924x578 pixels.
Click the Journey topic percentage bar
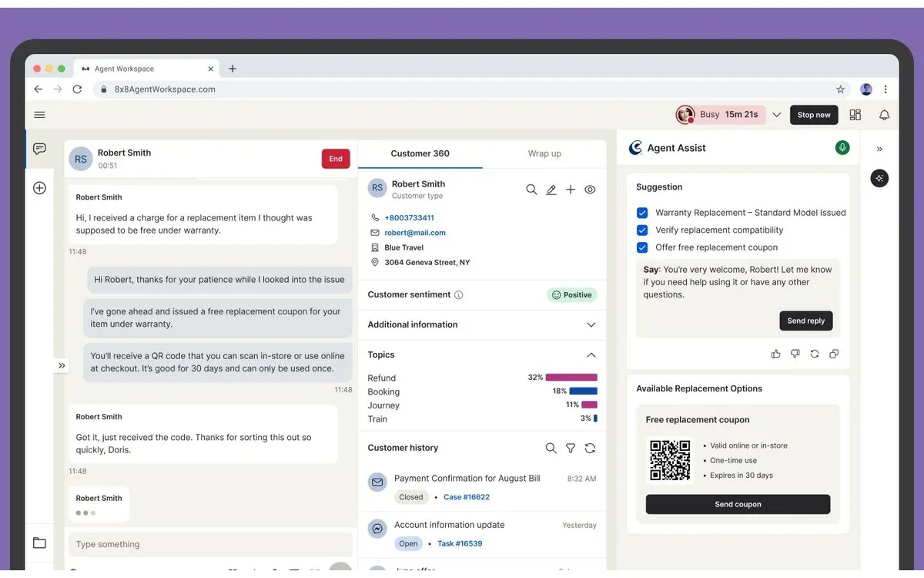[x=589, y=405]
